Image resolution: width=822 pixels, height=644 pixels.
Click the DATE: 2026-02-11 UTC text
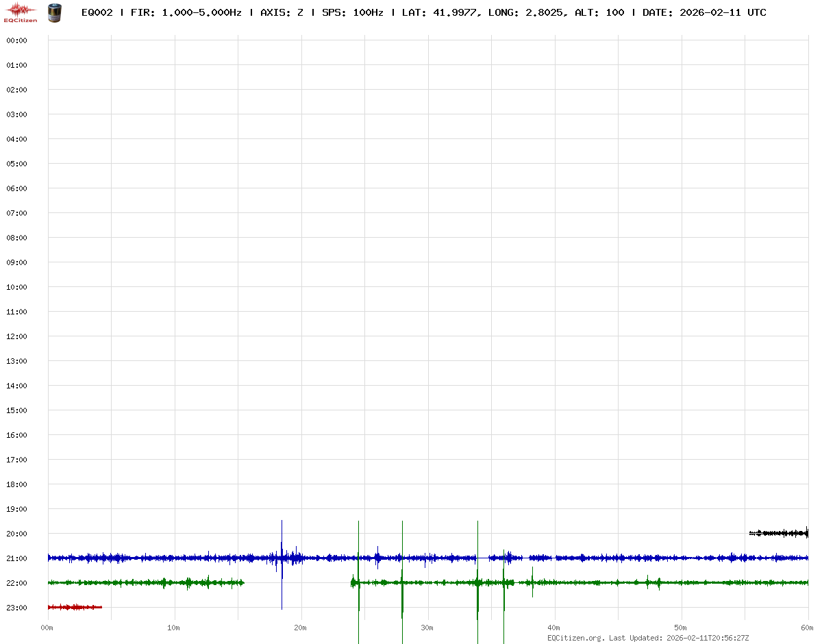[x=704, y=12]
